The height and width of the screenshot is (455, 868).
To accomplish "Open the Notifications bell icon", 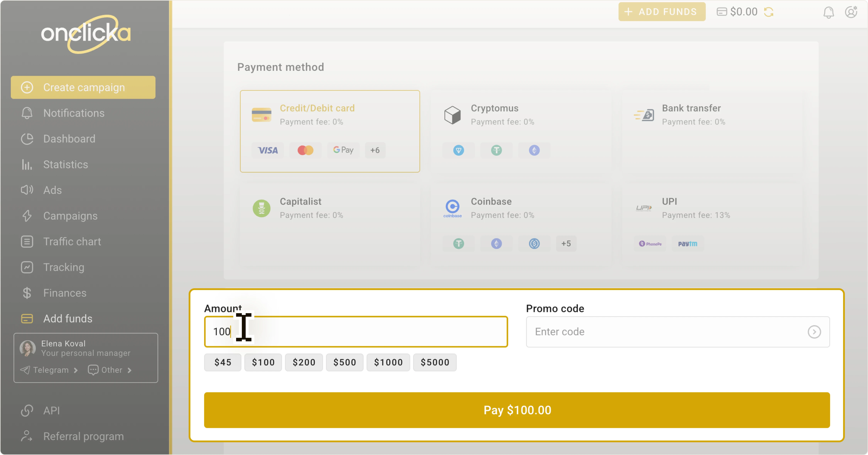I will tap(829, 12).
